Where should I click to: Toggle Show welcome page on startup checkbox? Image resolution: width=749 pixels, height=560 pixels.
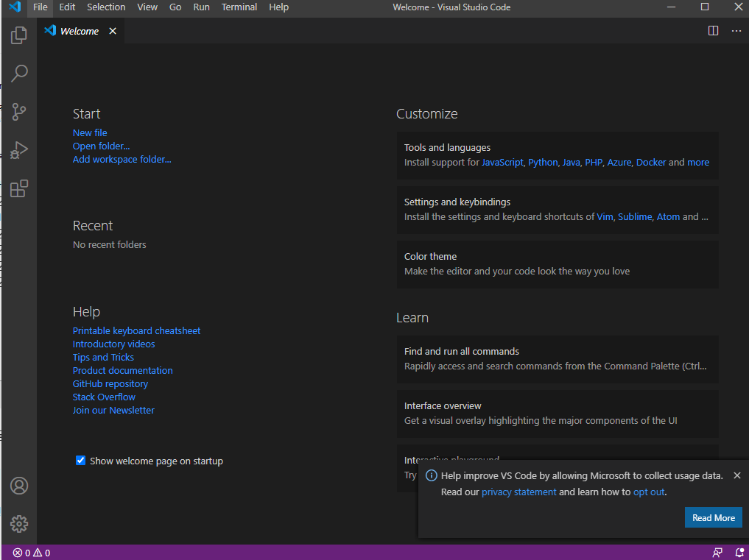pyautogui.click(x=81, y=461)
